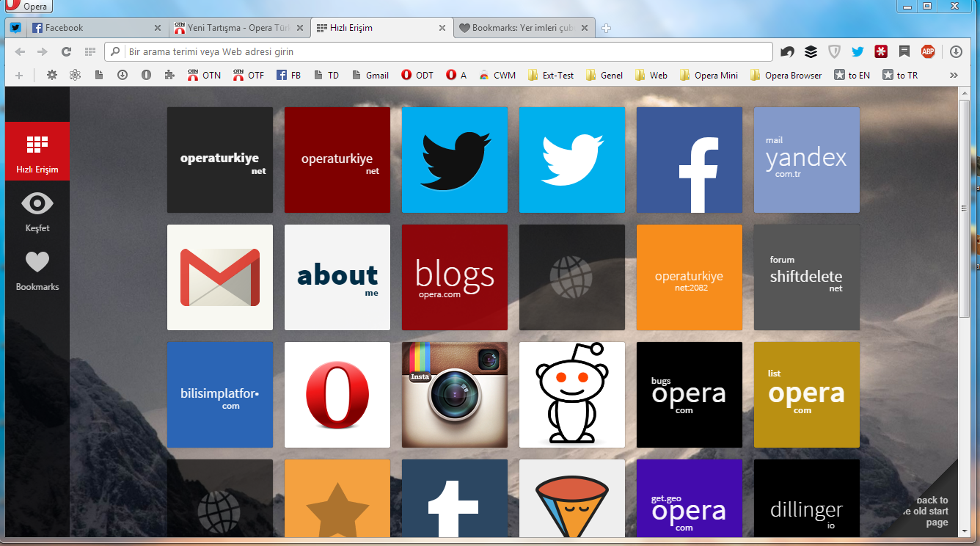Open the about.me tile
Image resolution: width=980 pixels, height=546 pixels.
click(x=337, y=277)
